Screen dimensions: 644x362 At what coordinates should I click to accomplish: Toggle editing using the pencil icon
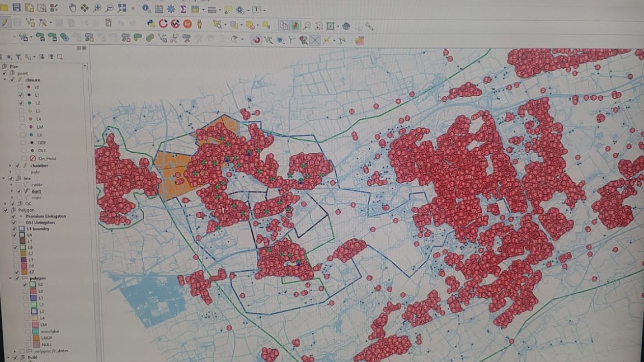[x=5, y=23]
